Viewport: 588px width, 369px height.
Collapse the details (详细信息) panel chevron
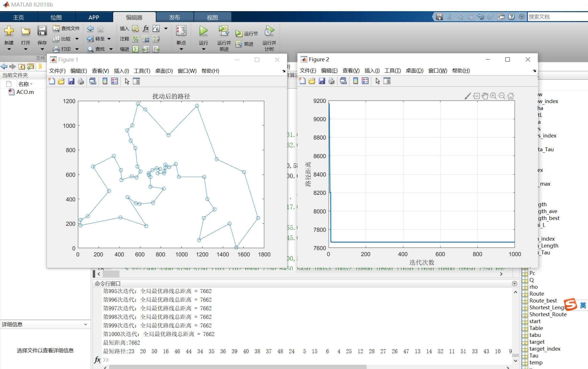85,324
